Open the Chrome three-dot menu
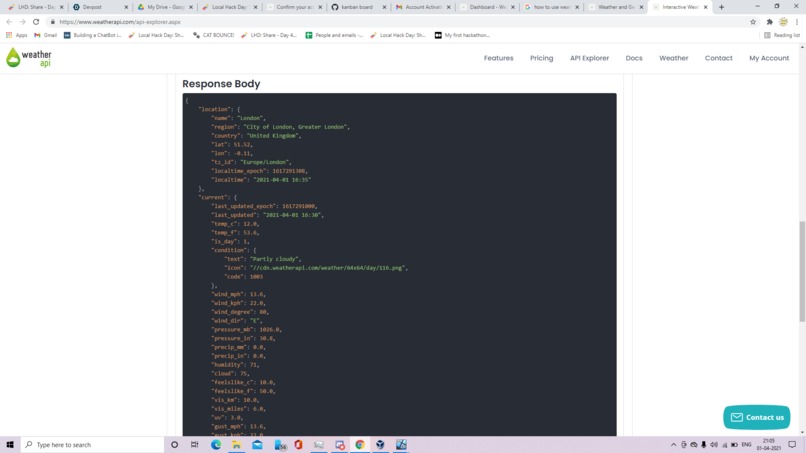 [797, 22]
